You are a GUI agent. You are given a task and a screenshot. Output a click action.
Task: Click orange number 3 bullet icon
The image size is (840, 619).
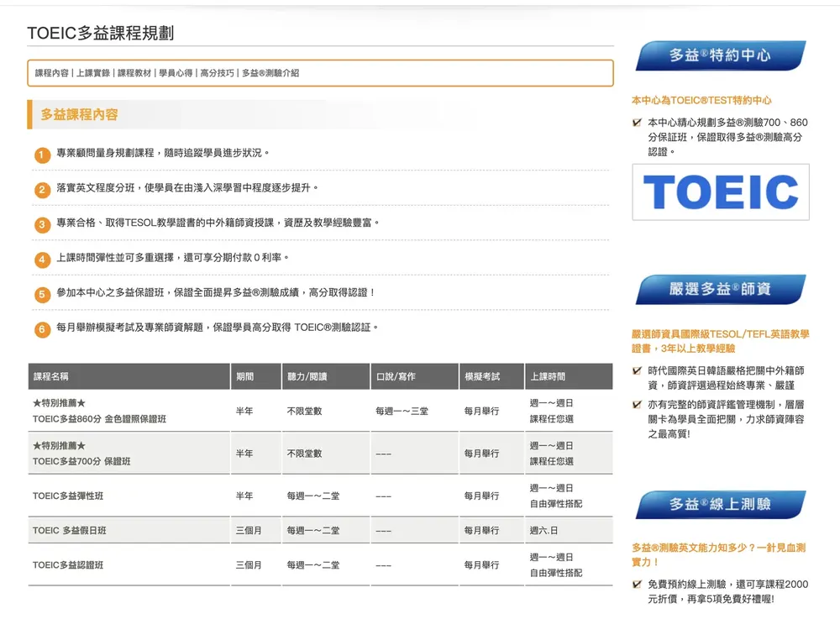[42, 225]
